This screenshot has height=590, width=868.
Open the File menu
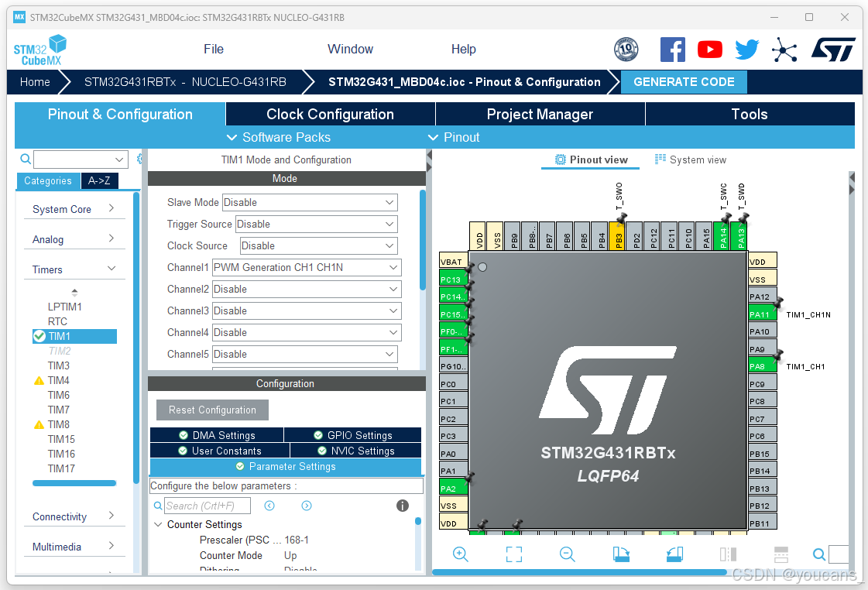(214, 50)
